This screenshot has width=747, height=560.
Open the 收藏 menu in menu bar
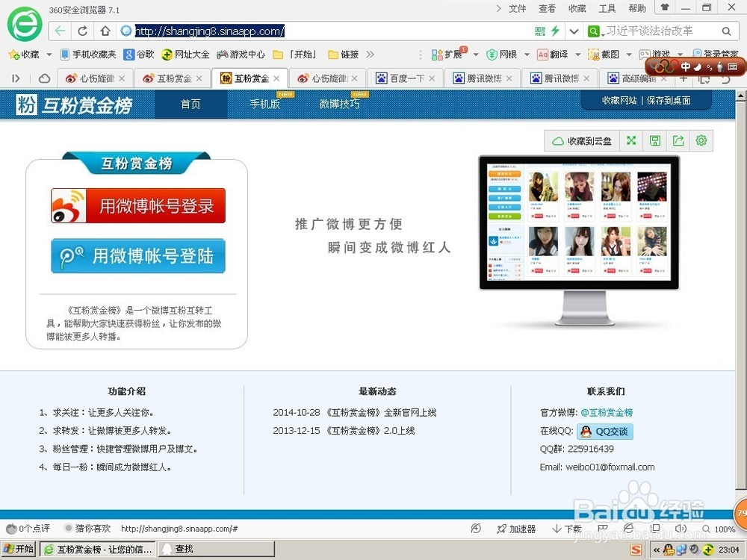pyautogui.click(x=577, y=8)
